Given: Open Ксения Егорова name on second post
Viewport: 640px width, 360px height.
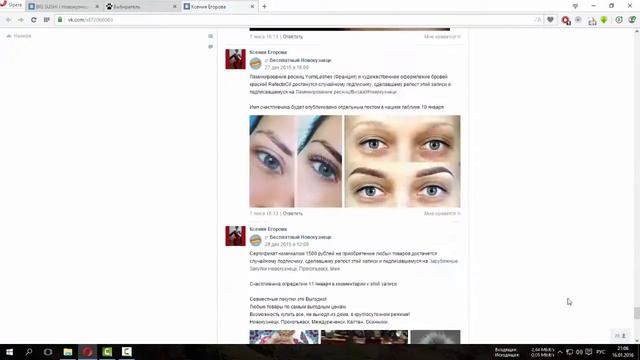Looking at the screenshot, I should (268, 229).
